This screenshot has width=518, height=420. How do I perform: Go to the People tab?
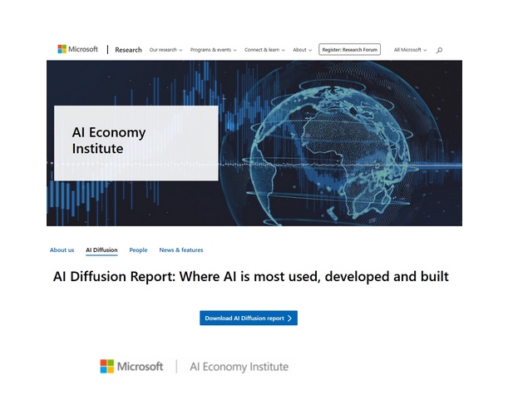[x=138, y=250]
